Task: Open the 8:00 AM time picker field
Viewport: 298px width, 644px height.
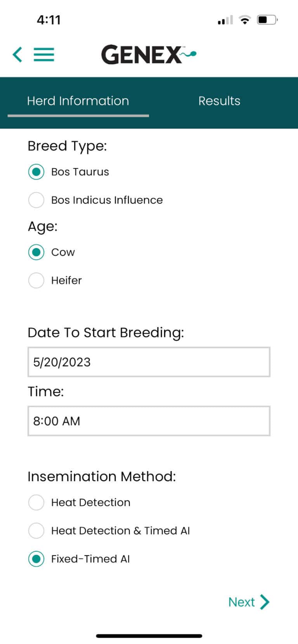Action: [x=149, y=421]
